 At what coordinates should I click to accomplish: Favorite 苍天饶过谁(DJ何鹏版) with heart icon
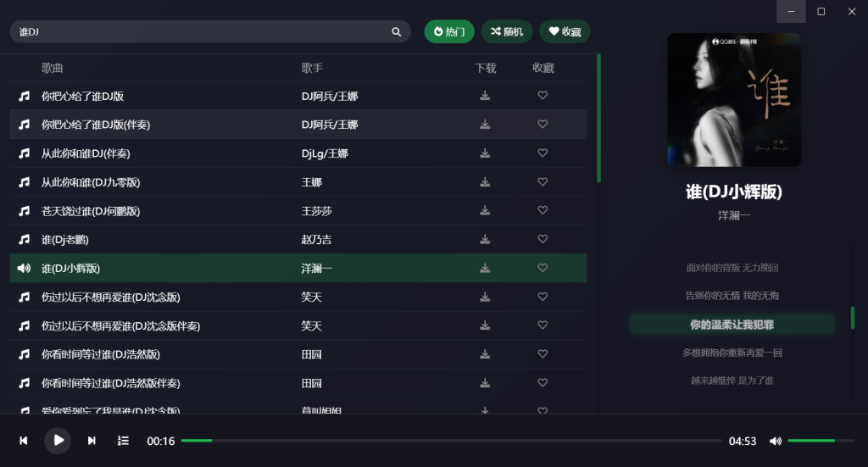point(542,211)
